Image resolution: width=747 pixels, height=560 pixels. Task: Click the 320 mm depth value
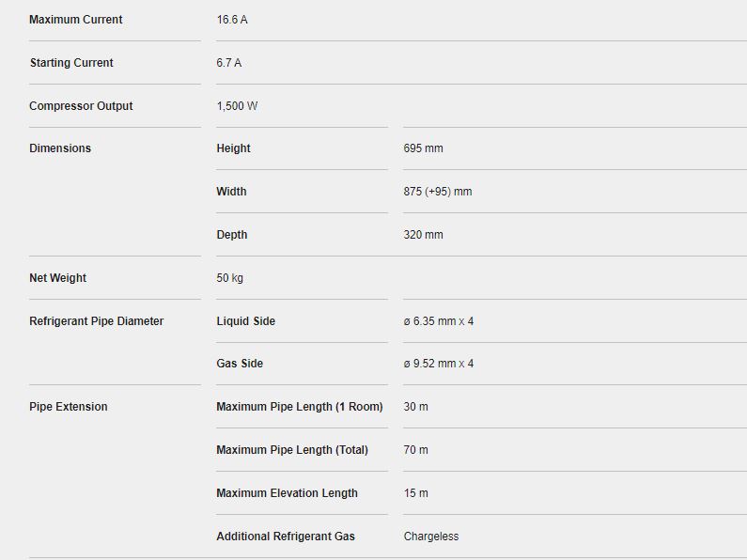tap(423, 235)
